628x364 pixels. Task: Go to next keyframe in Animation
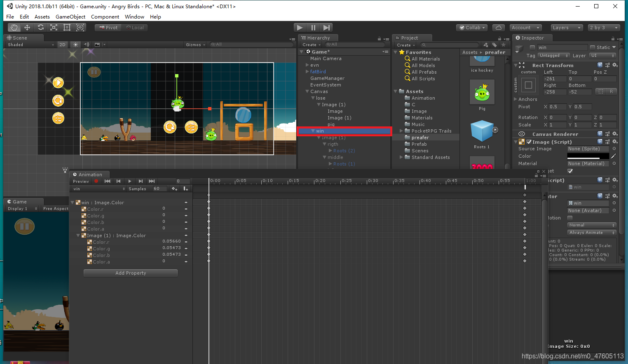(141, 181)
